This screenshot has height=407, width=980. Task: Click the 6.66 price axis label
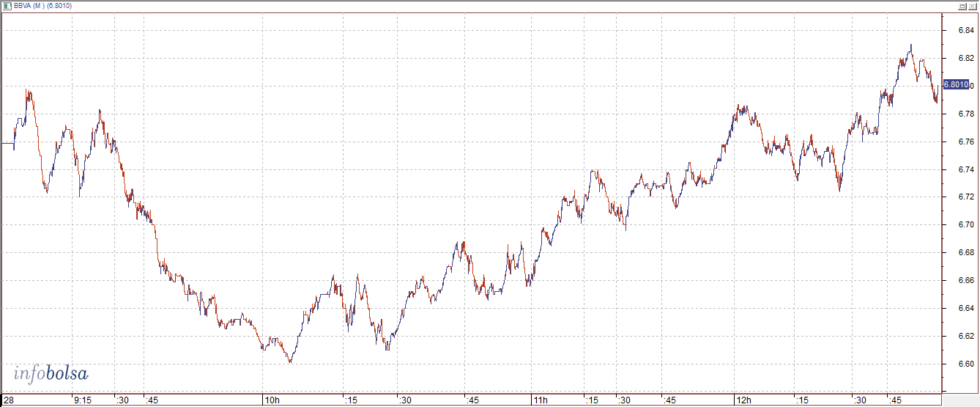pos(965,280)
